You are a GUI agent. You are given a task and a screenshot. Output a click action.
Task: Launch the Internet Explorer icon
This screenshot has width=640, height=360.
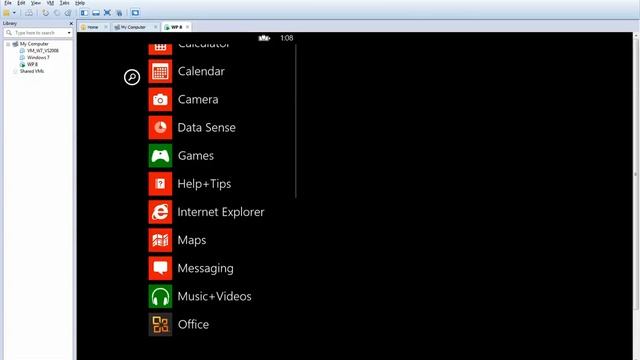click(x=160, y=212)
